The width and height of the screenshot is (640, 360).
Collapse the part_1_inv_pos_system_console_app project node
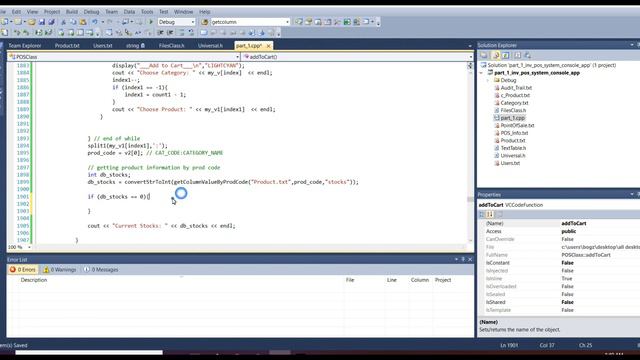(481, 73)
